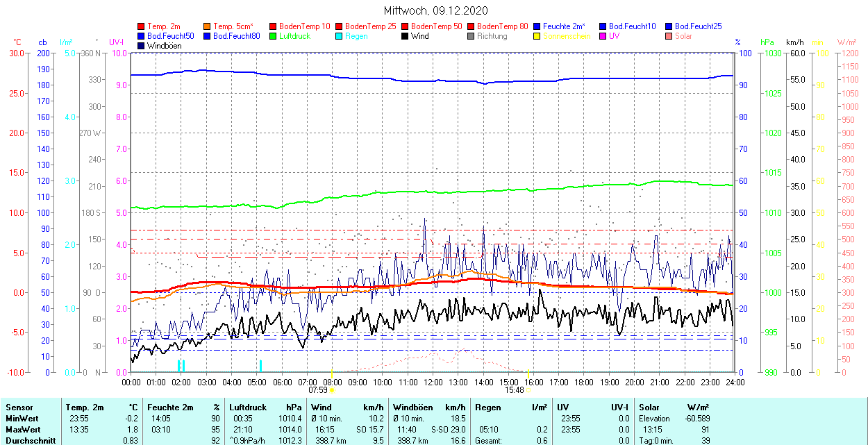The image size is (868, 445).
Task: Click the magenta UV legend square
Action: point(603,36)
